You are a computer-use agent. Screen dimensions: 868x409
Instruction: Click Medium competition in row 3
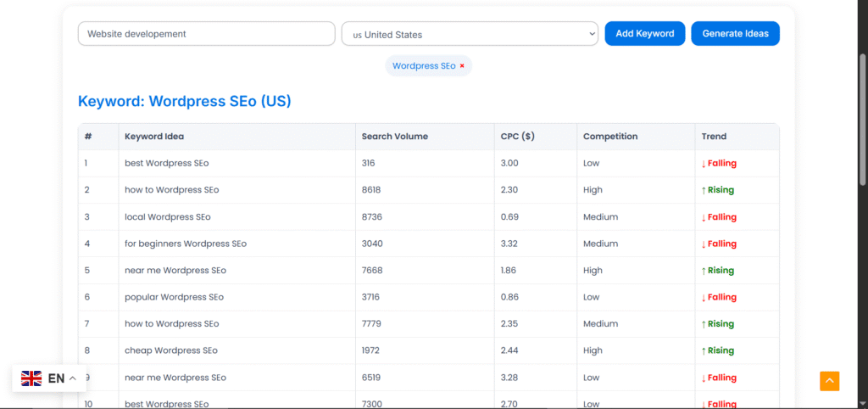pyautogui.click(x=601, y=216)
